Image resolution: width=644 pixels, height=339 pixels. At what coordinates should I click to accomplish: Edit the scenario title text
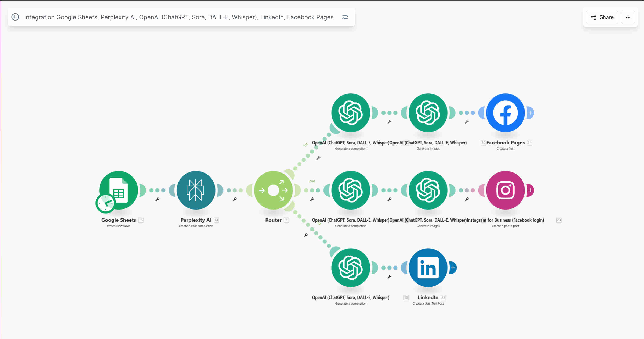[x=179, y=17]
